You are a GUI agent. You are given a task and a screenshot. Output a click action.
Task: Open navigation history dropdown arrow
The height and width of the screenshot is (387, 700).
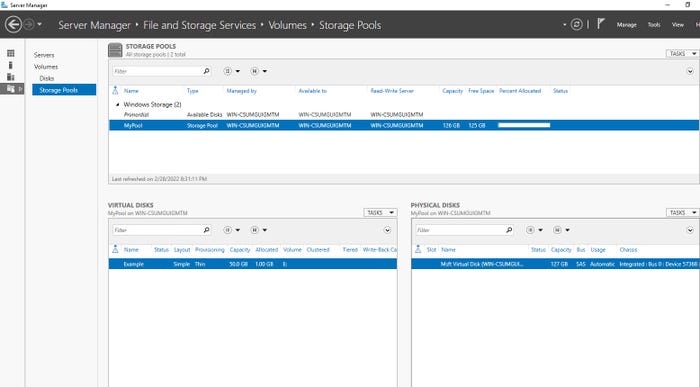[x=40, y=24]
